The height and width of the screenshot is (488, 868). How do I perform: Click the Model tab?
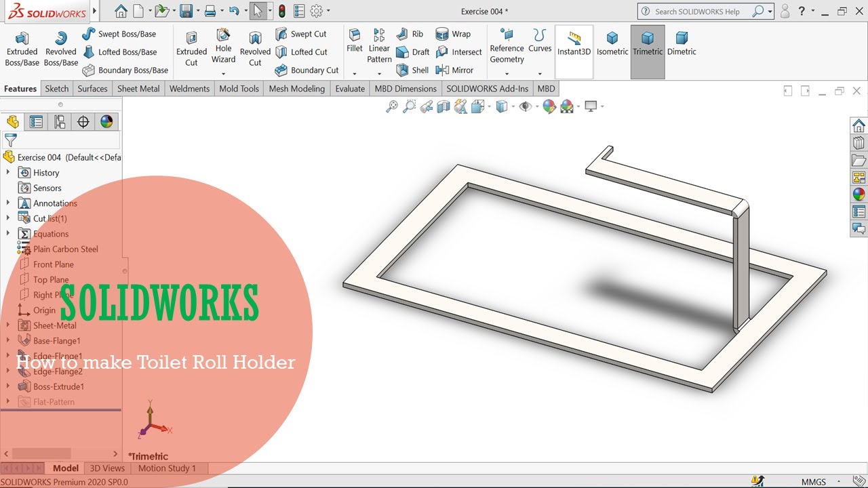(66, 468)
